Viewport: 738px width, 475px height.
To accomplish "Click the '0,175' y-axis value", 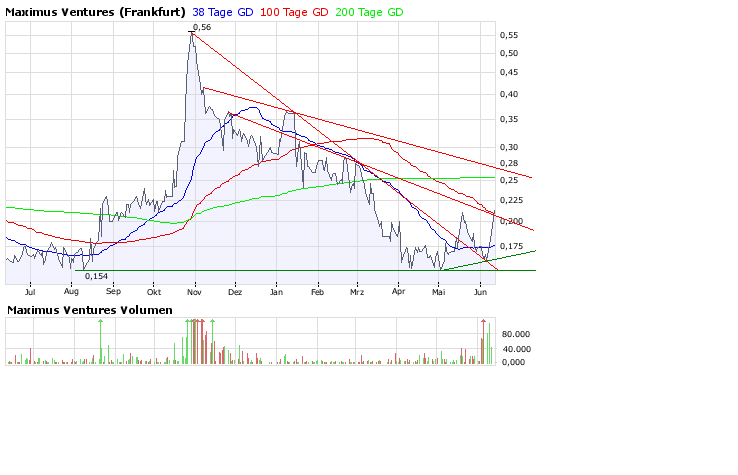I will (x=511, y=246).
